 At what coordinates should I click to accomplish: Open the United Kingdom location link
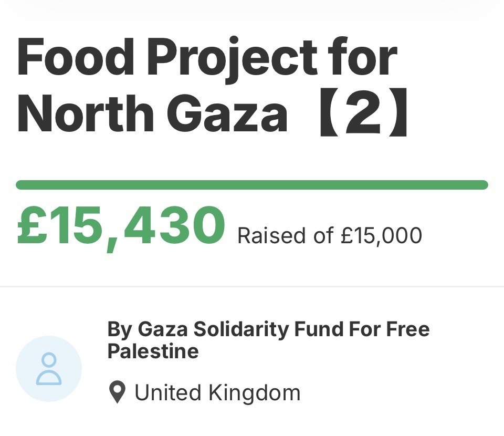point(217,392)
